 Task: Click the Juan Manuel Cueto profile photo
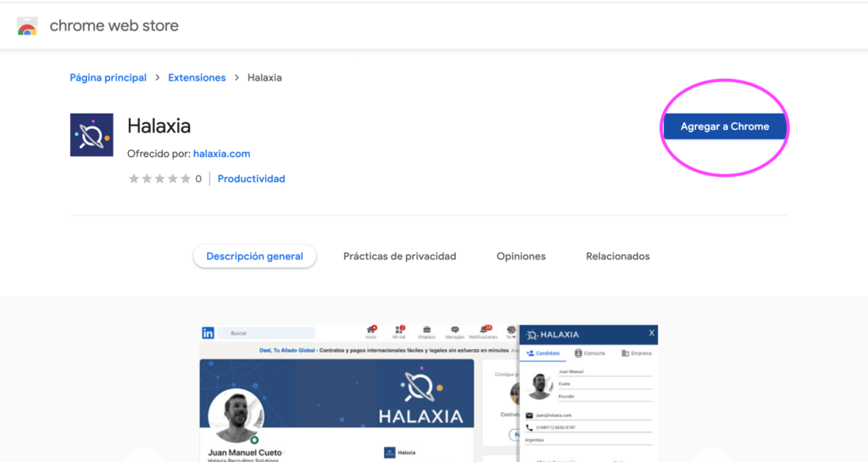[x=236, y=416]
